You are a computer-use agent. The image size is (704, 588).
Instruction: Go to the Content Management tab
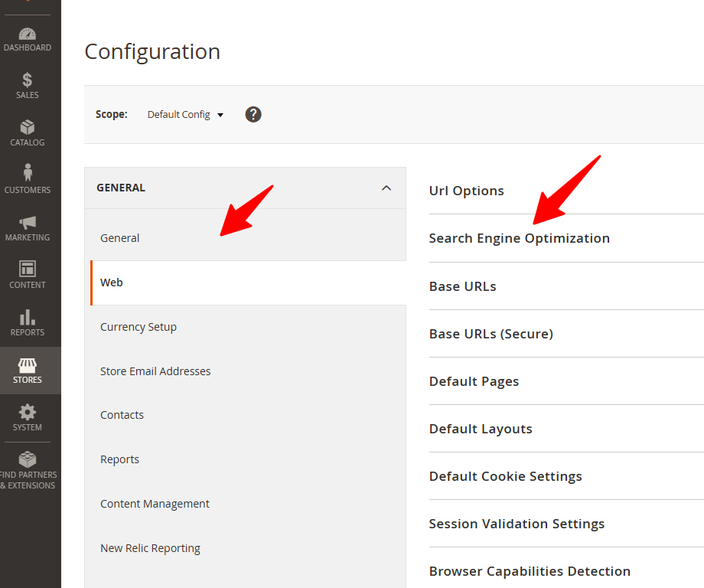155,504
